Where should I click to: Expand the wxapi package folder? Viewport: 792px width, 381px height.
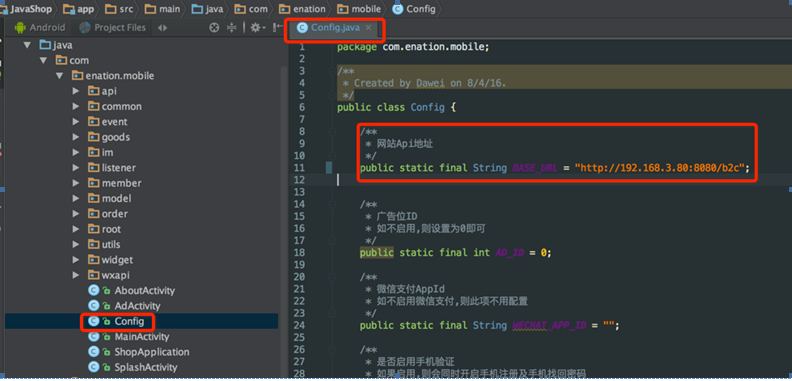point(76,275)
